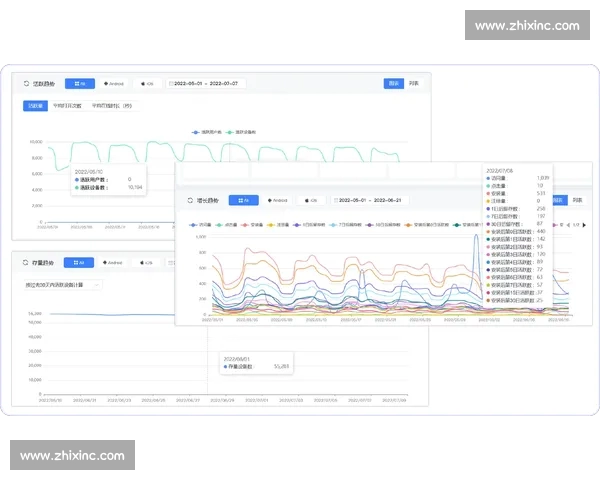Open the date range picker in 活跃趋势 panel
This screenshot has height=480, width=600.
(208, 84)
